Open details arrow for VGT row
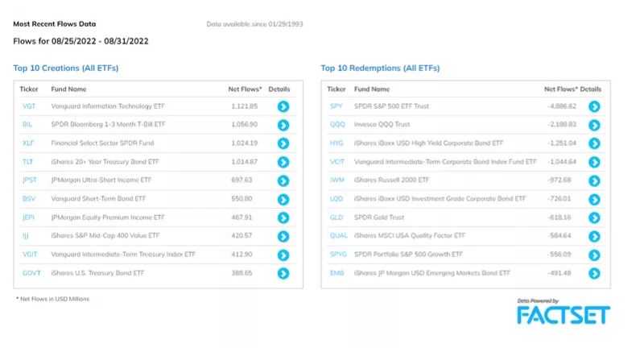 (283, 106)
